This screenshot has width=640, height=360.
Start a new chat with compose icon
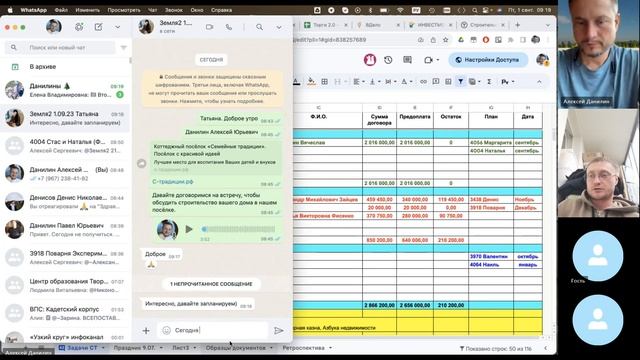(x=98, y=27)
